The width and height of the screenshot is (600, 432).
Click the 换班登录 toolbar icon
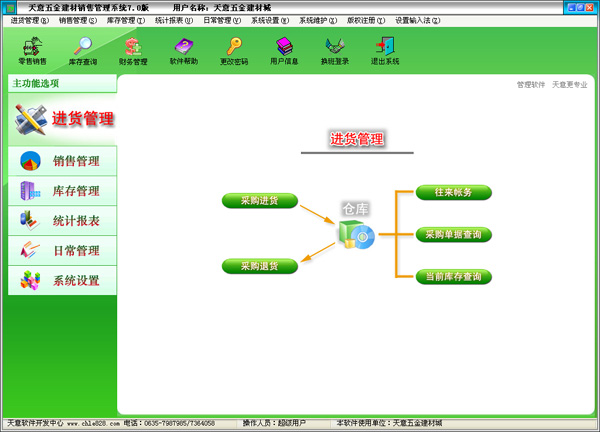(x=335, y=49)
